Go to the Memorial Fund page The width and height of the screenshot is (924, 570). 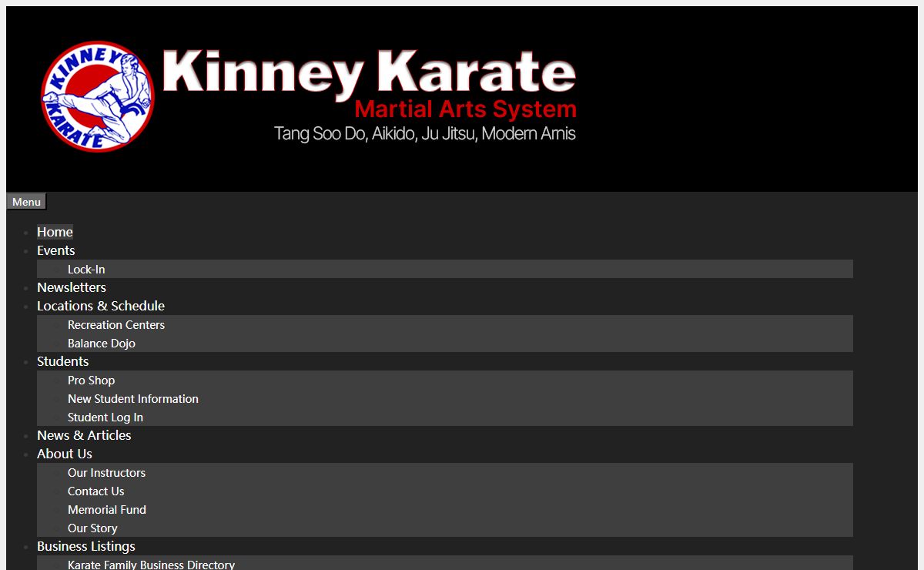(x=107, y=510)
